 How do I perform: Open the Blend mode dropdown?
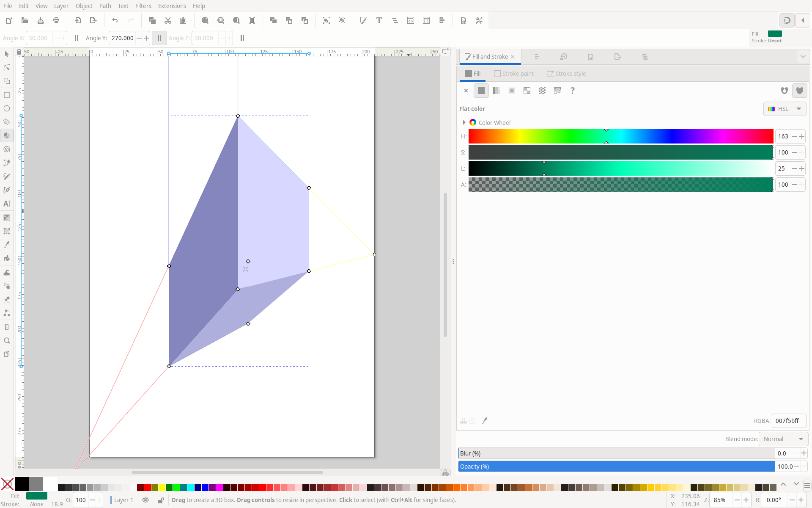[x=783, y=439]
